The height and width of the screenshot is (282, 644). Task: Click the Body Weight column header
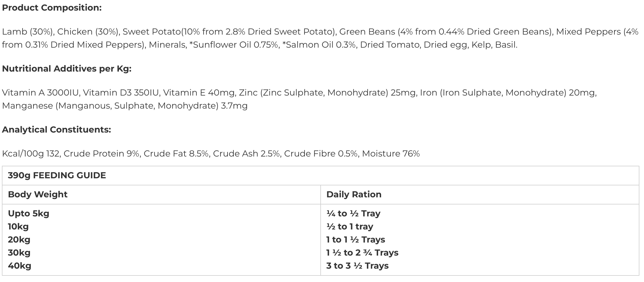(x=38, y=194)
